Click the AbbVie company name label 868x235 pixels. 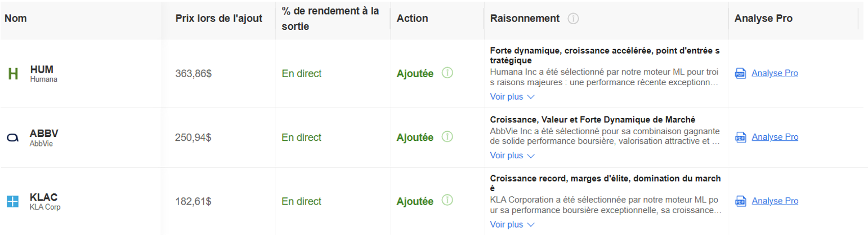click(41, 143)
